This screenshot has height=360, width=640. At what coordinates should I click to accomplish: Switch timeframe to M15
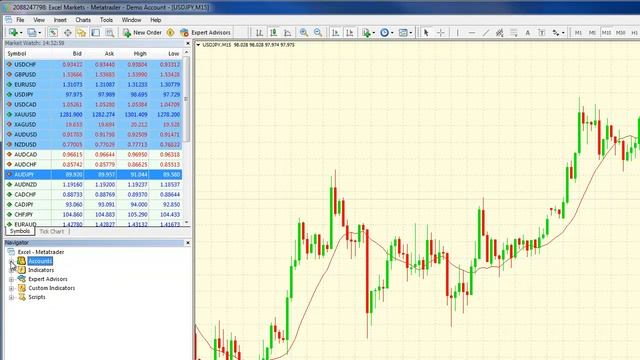pyautogui.click(x=606, y=32)
